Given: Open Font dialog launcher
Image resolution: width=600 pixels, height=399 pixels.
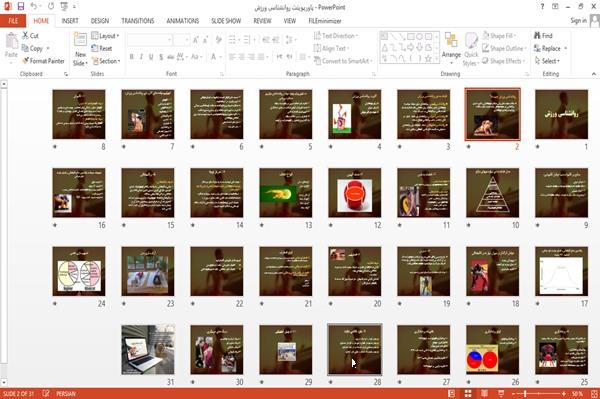Looking at the screenshot, I should 222,74.
